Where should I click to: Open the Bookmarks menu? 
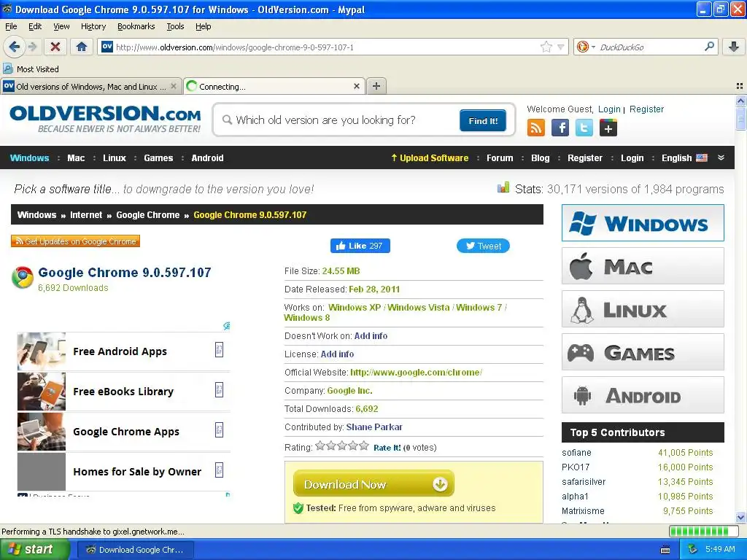136,26
